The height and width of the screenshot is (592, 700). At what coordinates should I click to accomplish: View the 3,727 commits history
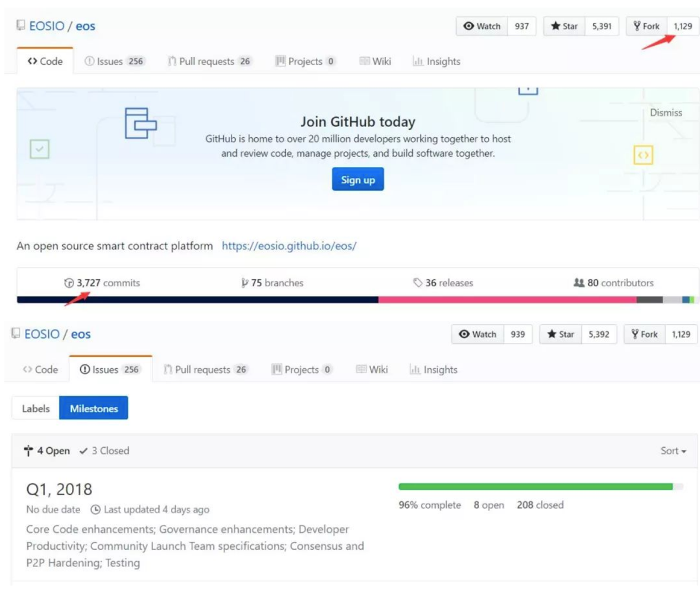click(102, 283)
